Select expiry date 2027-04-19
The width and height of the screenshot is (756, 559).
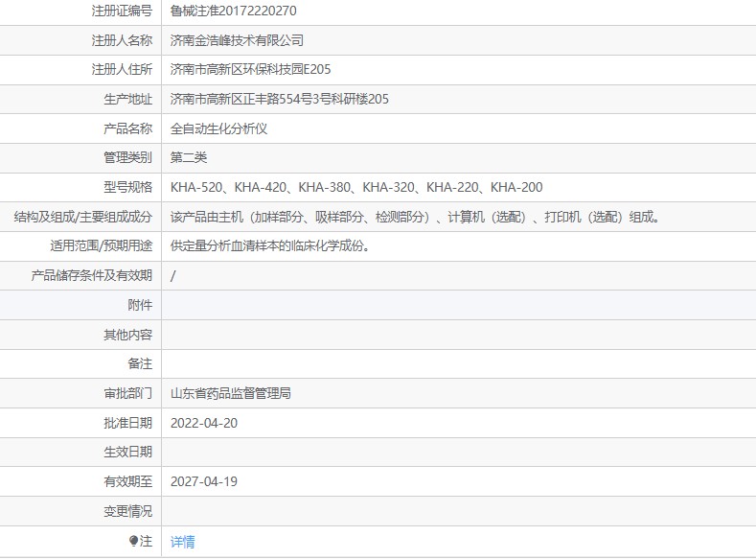tap(204, 482)
